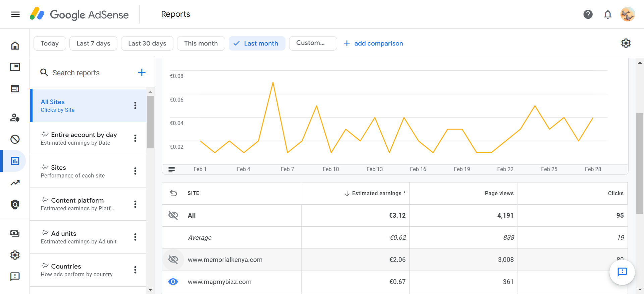Sort table by SITE column header
The height and width of the screenshot is (294, 644).
click(x=193, y=193)
